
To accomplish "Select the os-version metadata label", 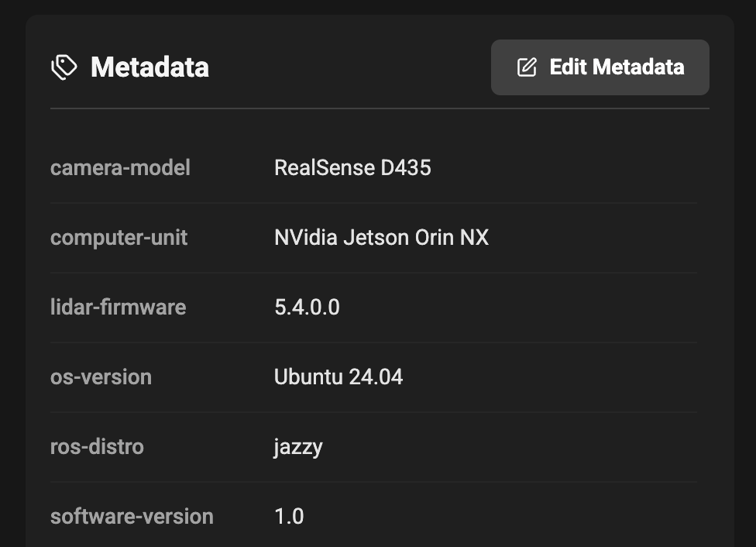I will (101, 377).
